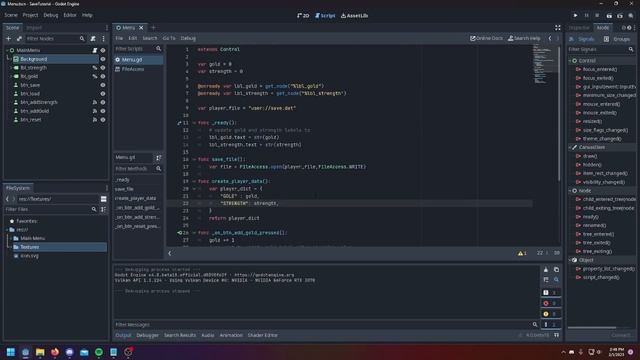Image resolution: width=640 pixels, height=360 pixels.
Task: Open script icon on MainMenu node
Action: point(95,50)
